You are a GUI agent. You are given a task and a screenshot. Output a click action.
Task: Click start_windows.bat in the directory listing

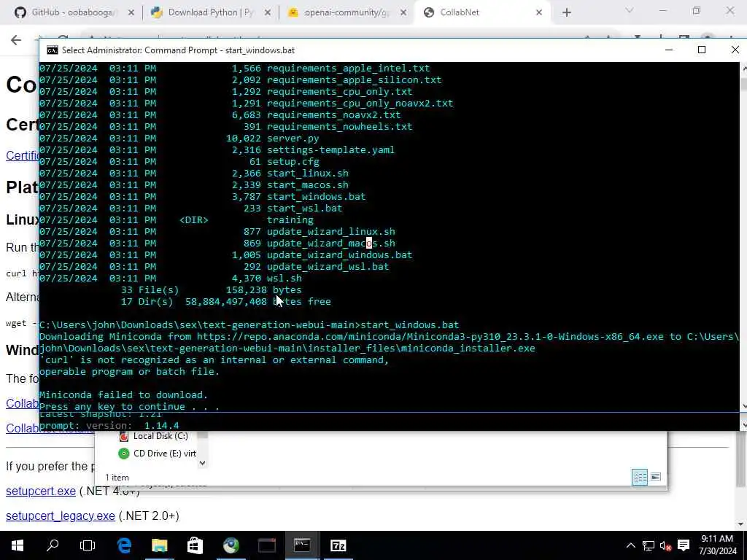(x=316, y=197)
